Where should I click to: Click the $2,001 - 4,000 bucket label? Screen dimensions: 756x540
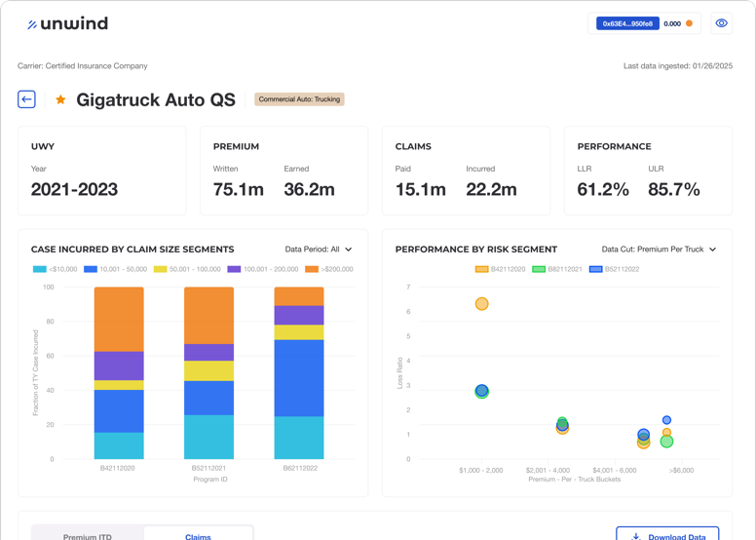coord(548,470)
